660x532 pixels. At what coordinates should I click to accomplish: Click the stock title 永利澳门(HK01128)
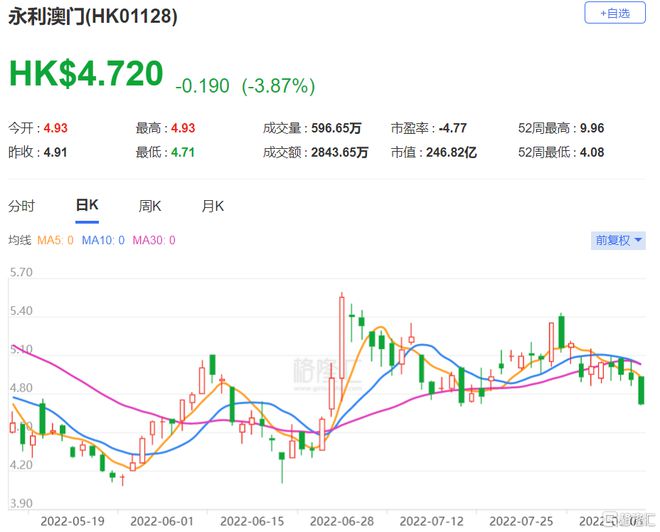93,17
